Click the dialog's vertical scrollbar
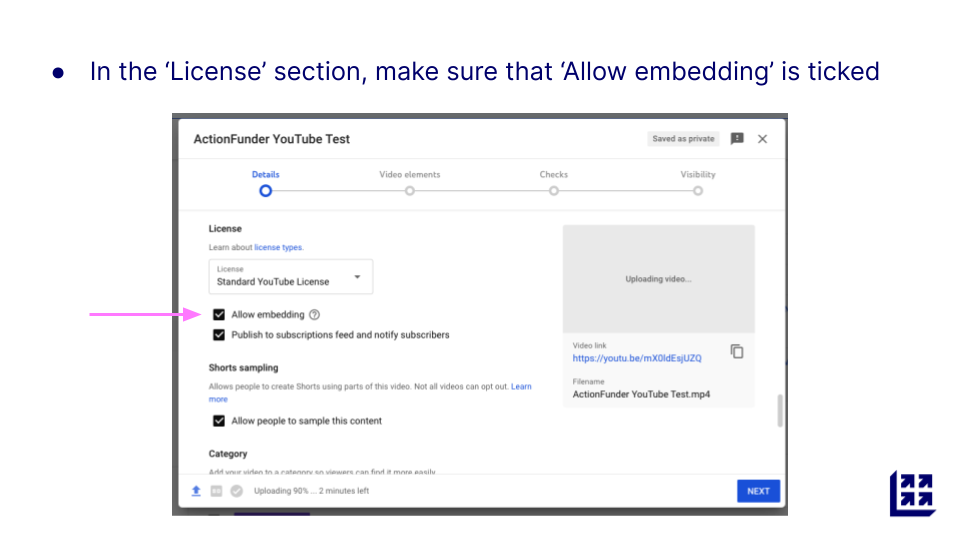The width and height of the screenshot is (960, 540). click(780, 410)
